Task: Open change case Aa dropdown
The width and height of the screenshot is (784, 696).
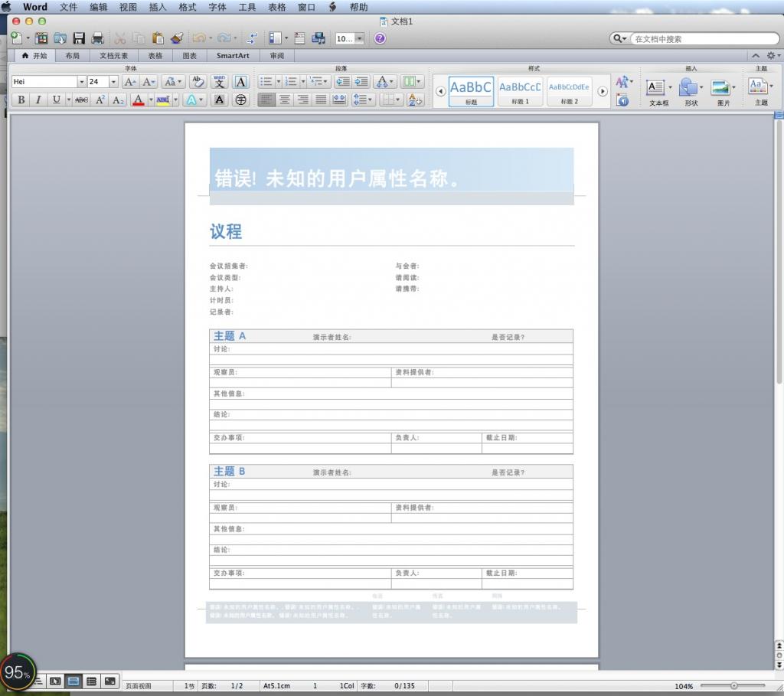Action: click(x=173, y=81)
